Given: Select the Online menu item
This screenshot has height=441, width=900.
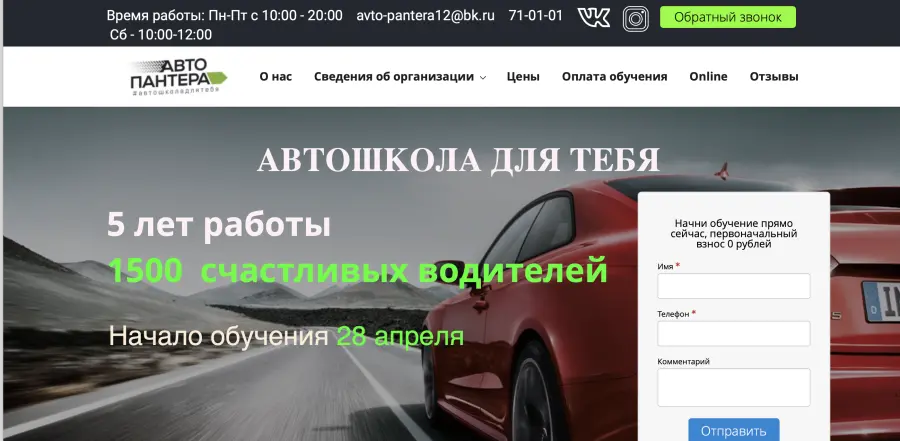Looking at the screenshot, I should pos(708,77).
